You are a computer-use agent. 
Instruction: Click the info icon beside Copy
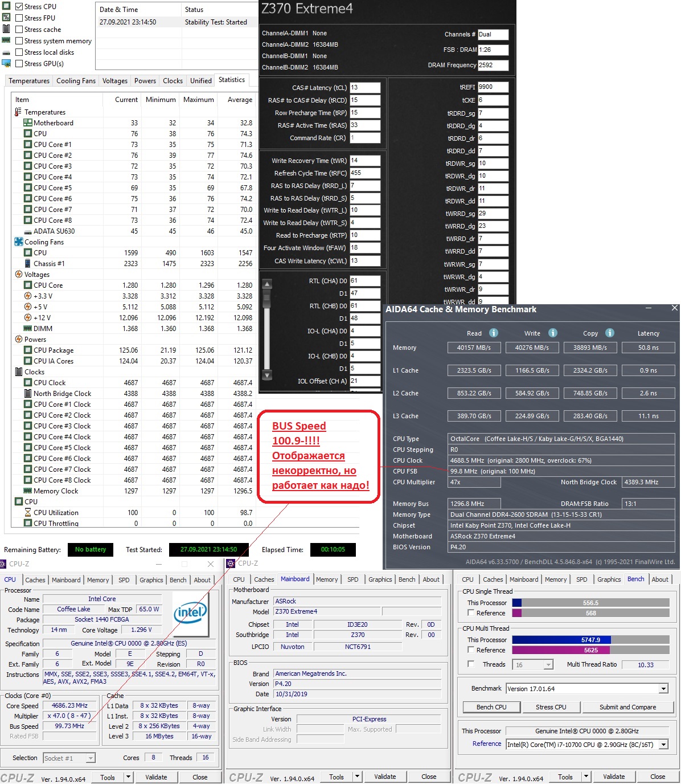(x=610, y=333)
